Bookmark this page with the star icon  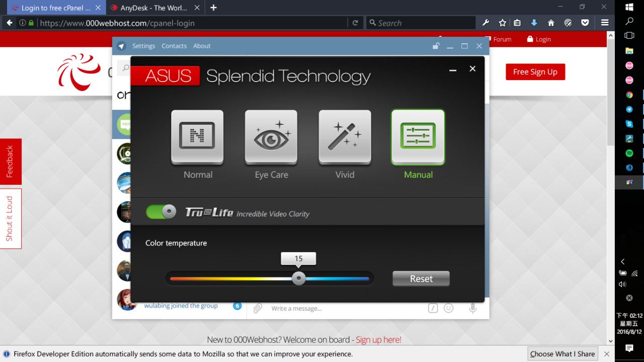pos(502,23)
